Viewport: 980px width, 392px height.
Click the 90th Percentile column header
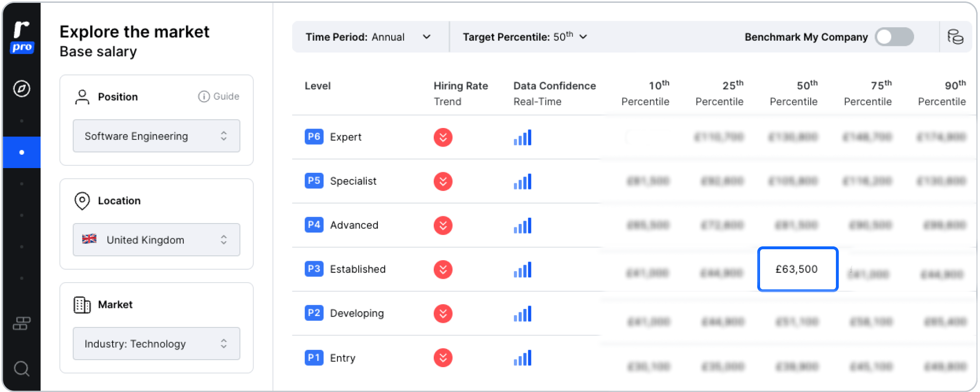pyautogui.click(x=942, y=93)
